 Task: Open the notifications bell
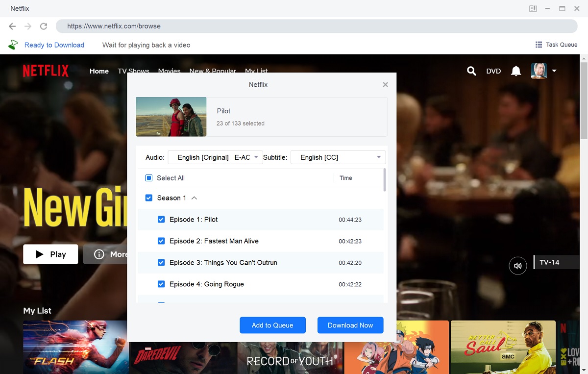(515, 71)
